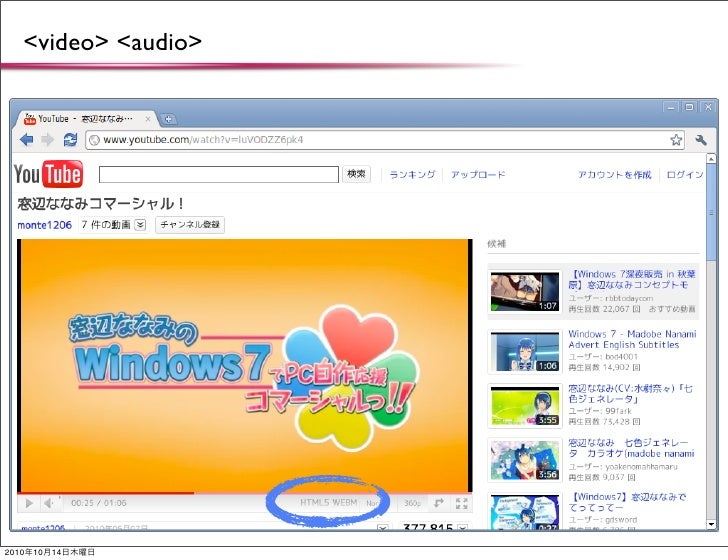
Task: Expand the dropdown next to 377,815 views
Action: [462, 528]
